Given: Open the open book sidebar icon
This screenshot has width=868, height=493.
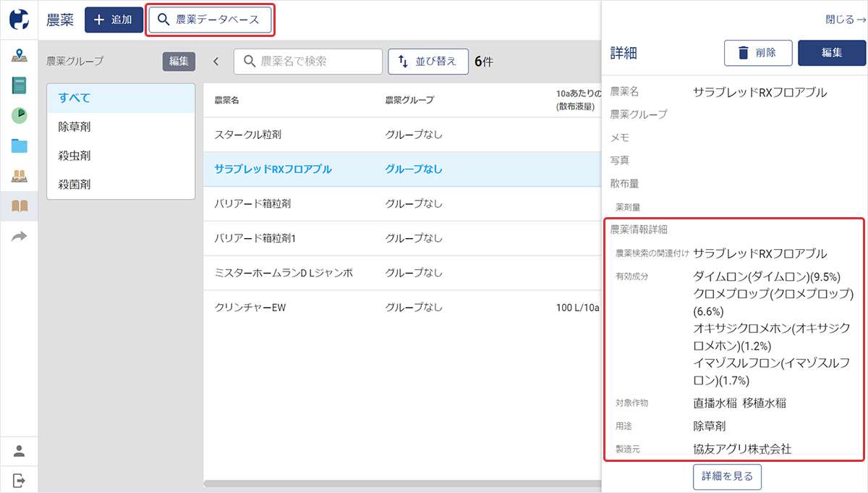Looking at the screenshot, I should [x=20, y=206].
